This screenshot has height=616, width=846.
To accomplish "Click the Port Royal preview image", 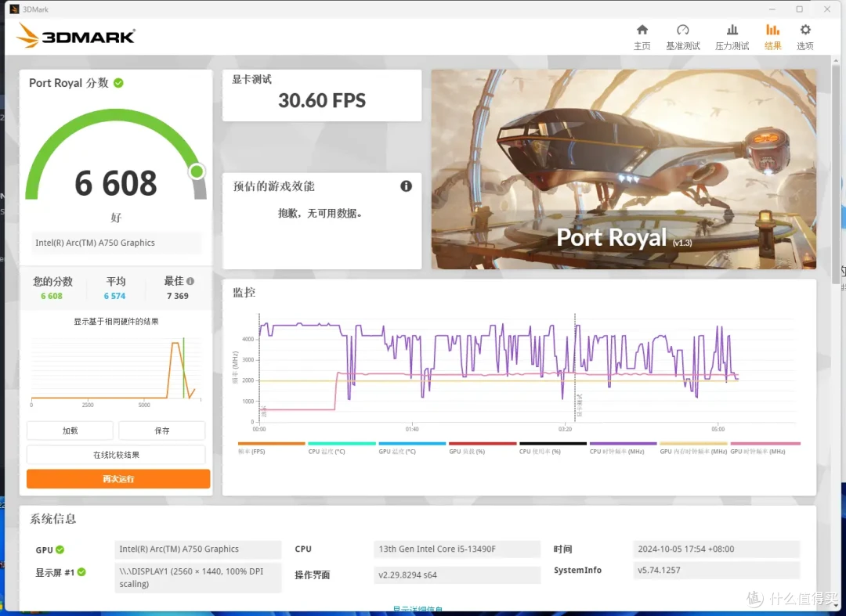I will tap(624, 169).
